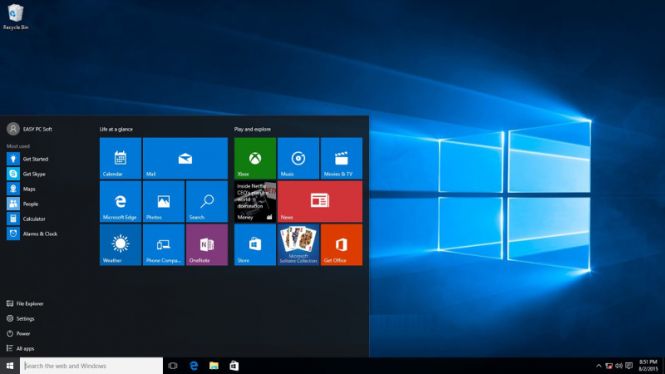Open the Weather tile
The width and height of the screenshot is (665, 374).
120,245
